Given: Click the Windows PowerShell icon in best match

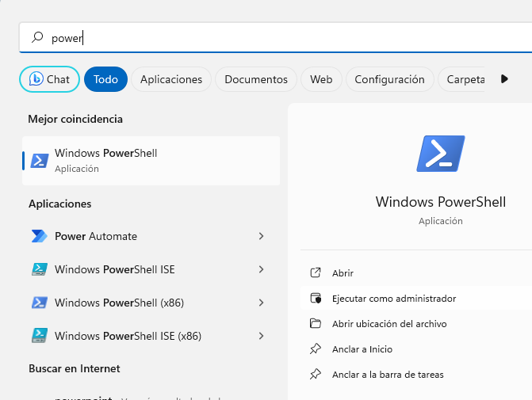Looking at the screenshot, I should coord(40,161).
